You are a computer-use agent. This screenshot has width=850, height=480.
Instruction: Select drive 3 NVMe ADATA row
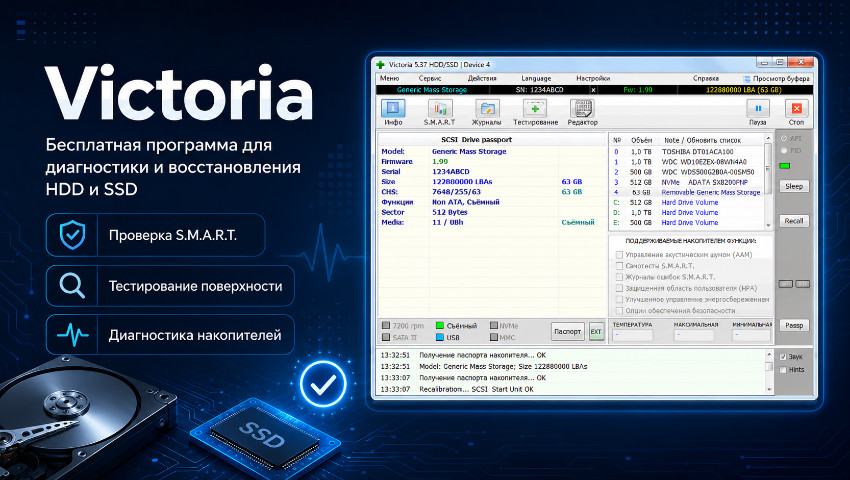click(687, 182)
